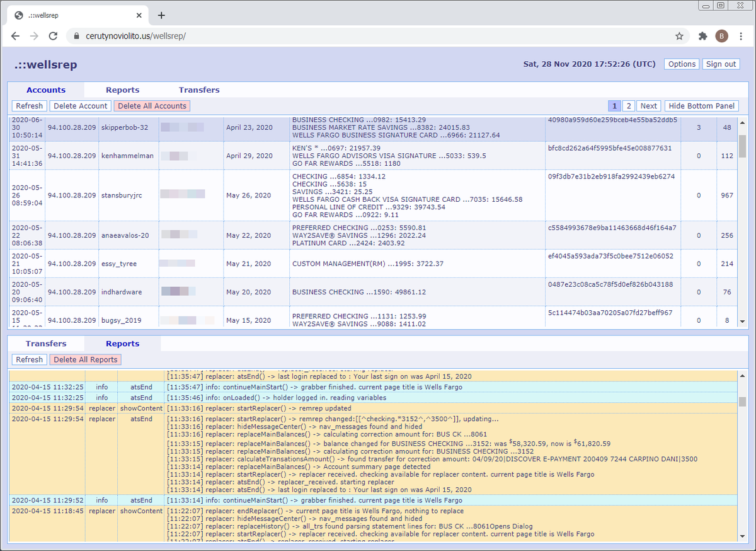Image resolution: width=756 pixels, height=551 pixels.
Task: Click the browser address bar
Action: pyautogui.click(x=252, y=36)
